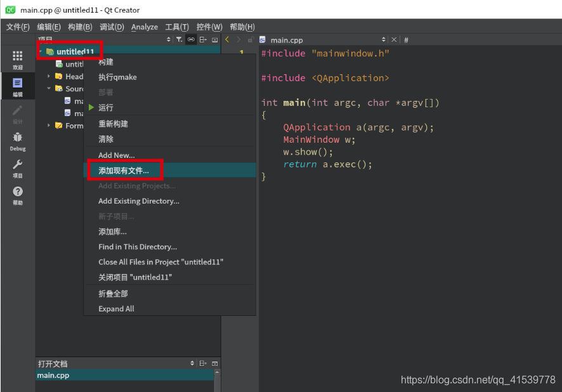Collapse the untitled11 project tree node

click(40, 50)
